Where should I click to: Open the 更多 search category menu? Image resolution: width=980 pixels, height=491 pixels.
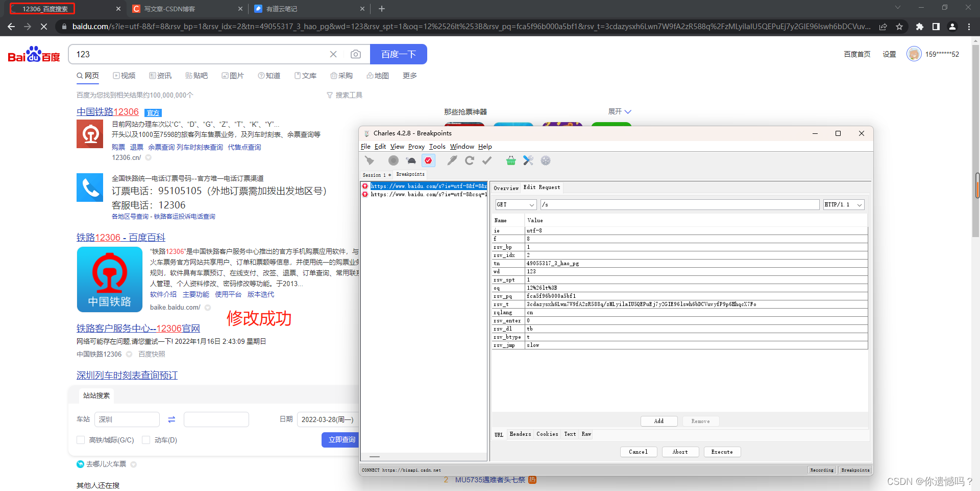(410, 76)
